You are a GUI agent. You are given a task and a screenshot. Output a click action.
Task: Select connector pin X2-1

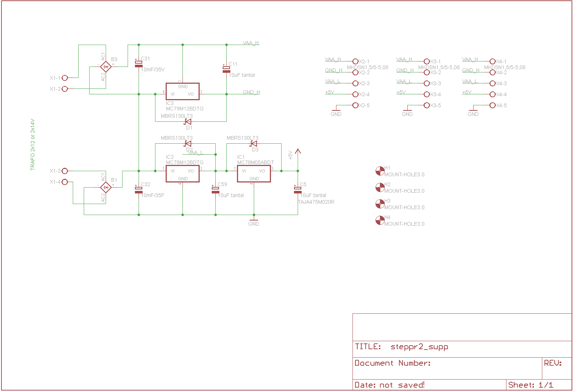click(x=355, y=61)
